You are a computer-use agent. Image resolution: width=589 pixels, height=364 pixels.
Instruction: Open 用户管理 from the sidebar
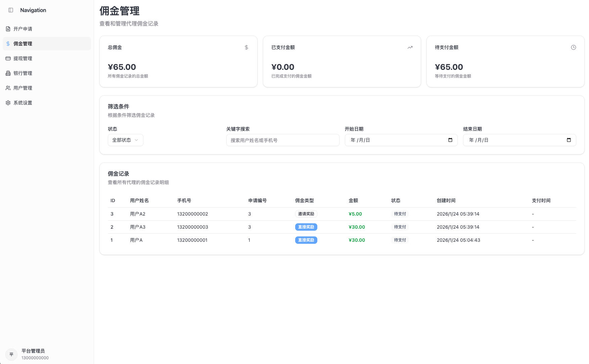(x=23, y=88)
